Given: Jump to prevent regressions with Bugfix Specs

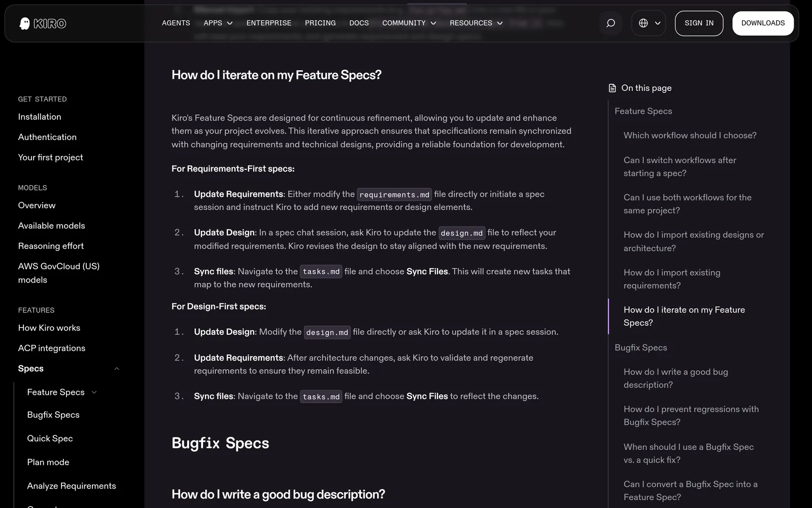Looking at the screenshot, I should point(691,416).
